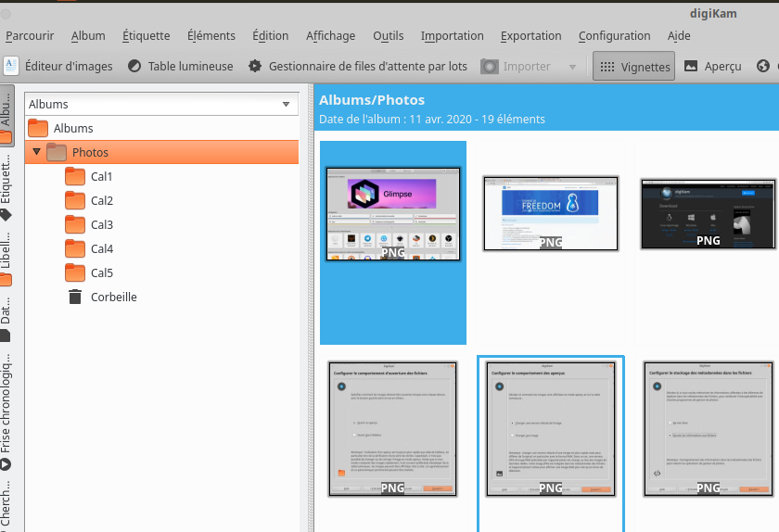Click the album date and item count text
Image resolution: width=779 pixels, height=532 pixels.
point(432,120)
